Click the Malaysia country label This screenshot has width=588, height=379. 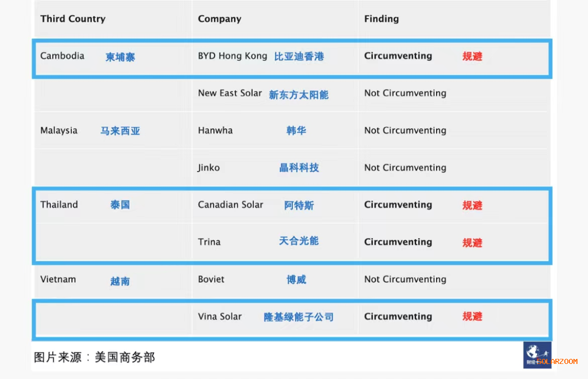point(59,131)
